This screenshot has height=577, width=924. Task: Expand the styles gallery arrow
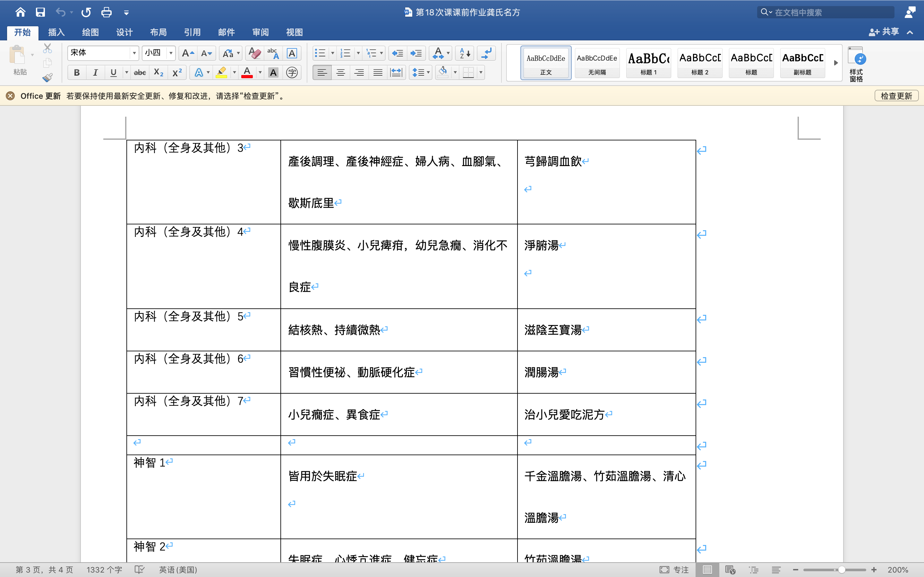836,63
